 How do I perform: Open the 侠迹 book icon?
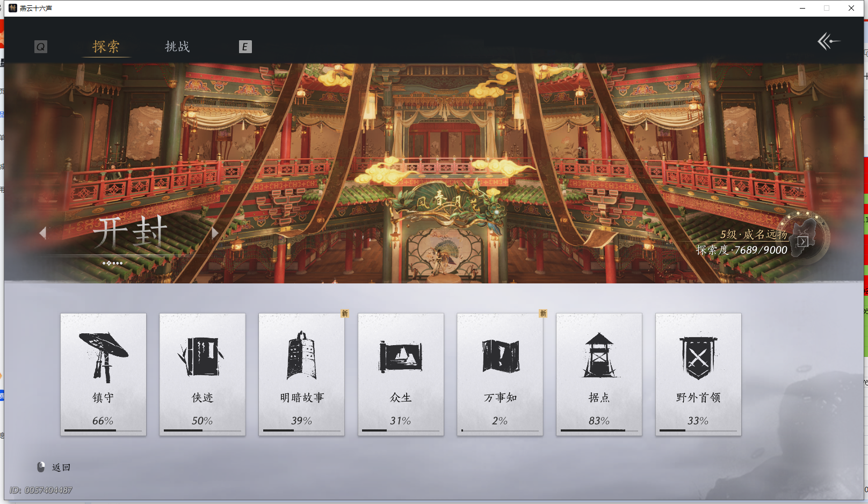point(201,356)
